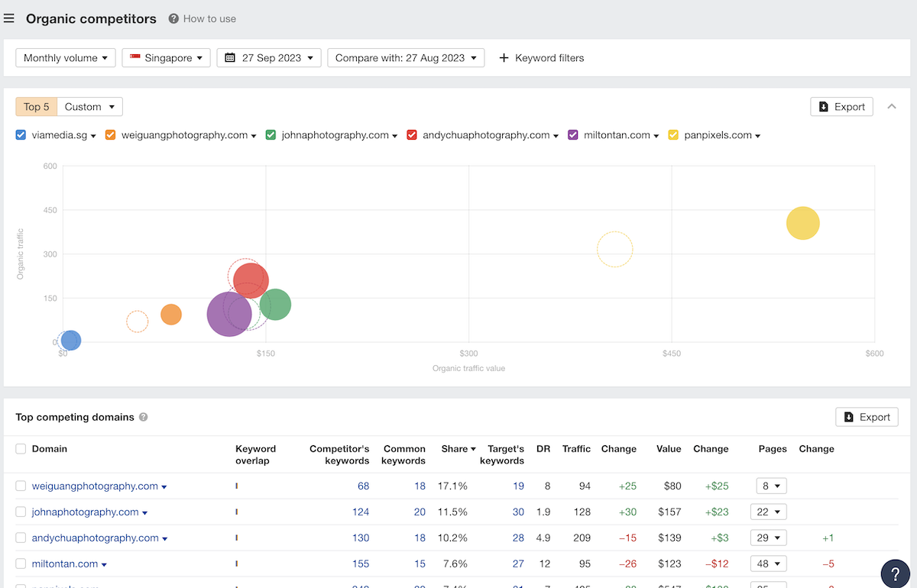Viewport: 917px width, 588px height.
Task: Toggle johnaphotography.com legend checkbox
Action: [271, 135]
